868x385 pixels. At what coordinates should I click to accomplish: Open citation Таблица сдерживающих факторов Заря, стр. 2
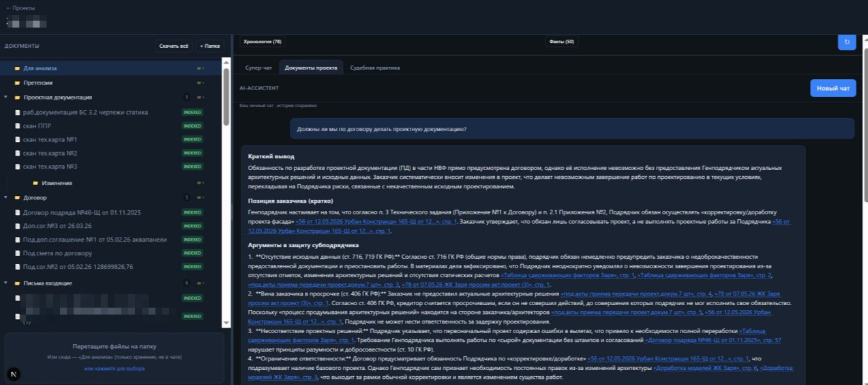(704, 275)
